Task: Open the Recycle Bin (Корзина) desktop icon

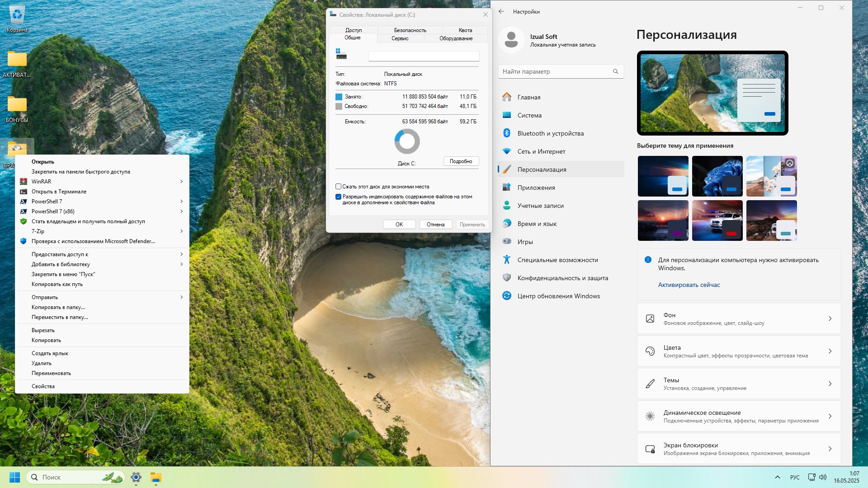Action: [x=17, y=18]
